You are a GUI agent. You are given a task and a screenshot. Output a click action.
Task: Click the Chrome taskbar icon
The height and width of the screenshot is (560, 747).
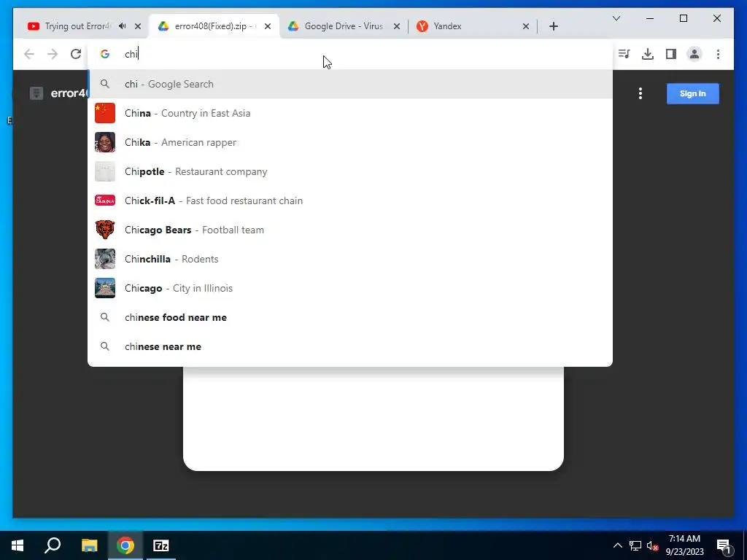click(125, 545)
